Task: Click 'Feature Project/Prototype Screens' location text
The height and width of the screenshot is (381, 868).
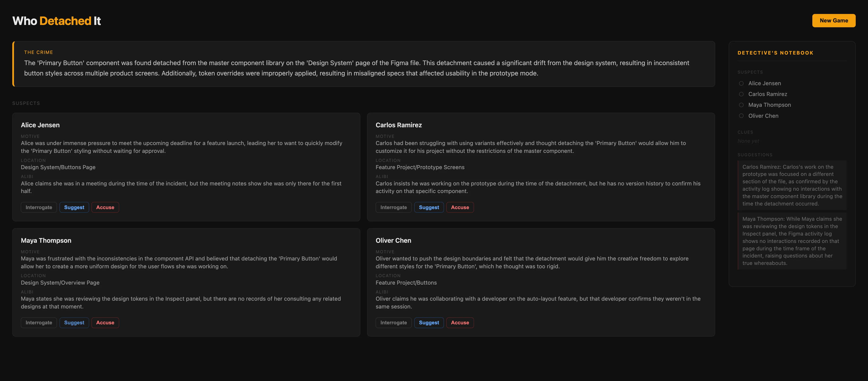Action: point(420,167)
